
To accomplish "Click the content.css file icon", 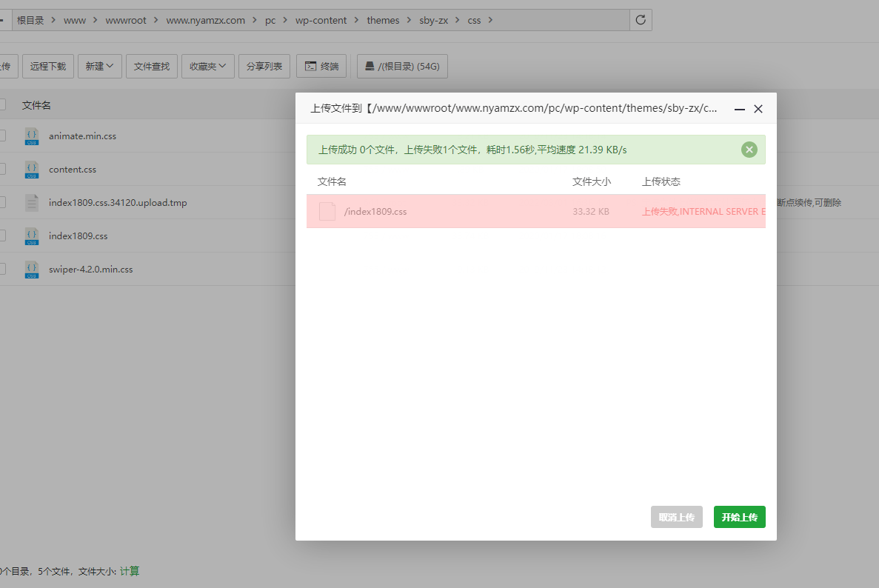I will coord(32,170).
